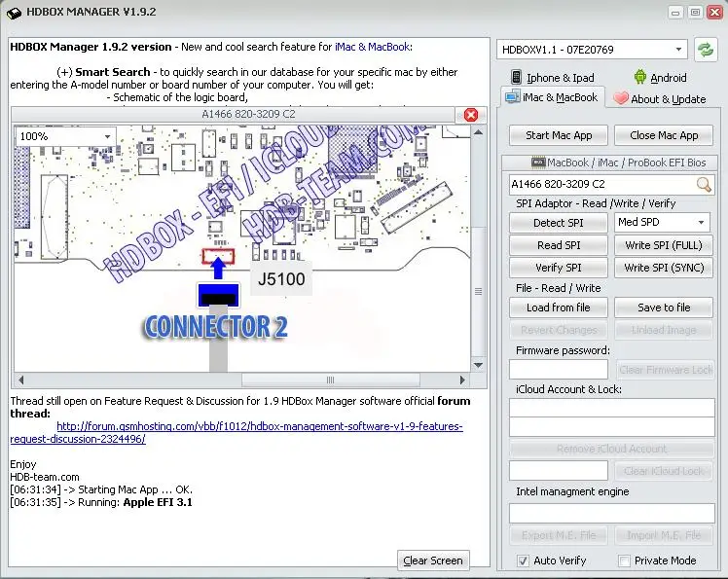Click the Clear Firmware Lock button

click(666, 370)
